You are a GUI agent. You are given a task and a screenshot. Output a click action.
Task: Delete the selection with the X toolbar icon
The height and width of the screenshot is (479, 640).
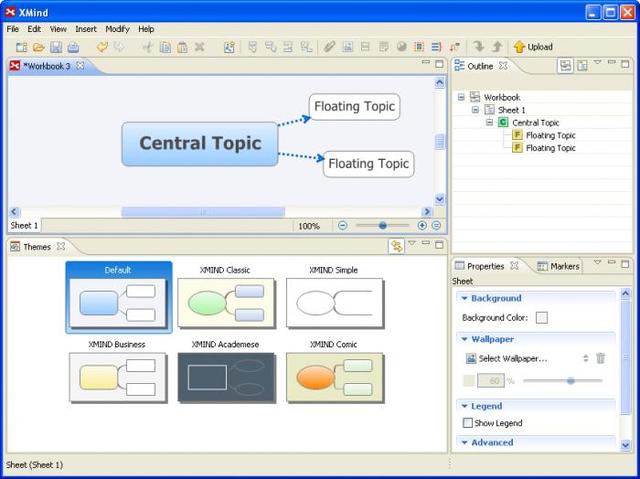[200, 47]
